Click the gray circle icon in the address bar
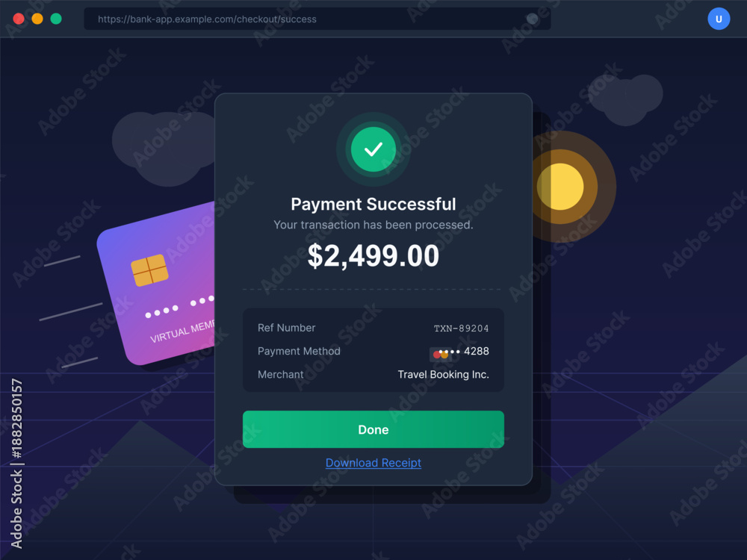The image size is (747, 560). [x=532, y=19]
